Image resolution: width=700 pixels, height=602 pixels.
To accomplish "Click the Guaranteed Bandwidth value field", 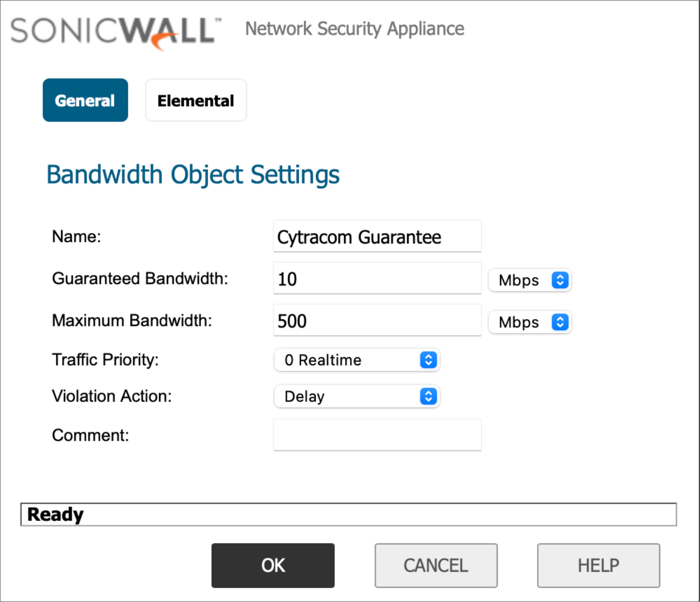I will coord(377,279).
